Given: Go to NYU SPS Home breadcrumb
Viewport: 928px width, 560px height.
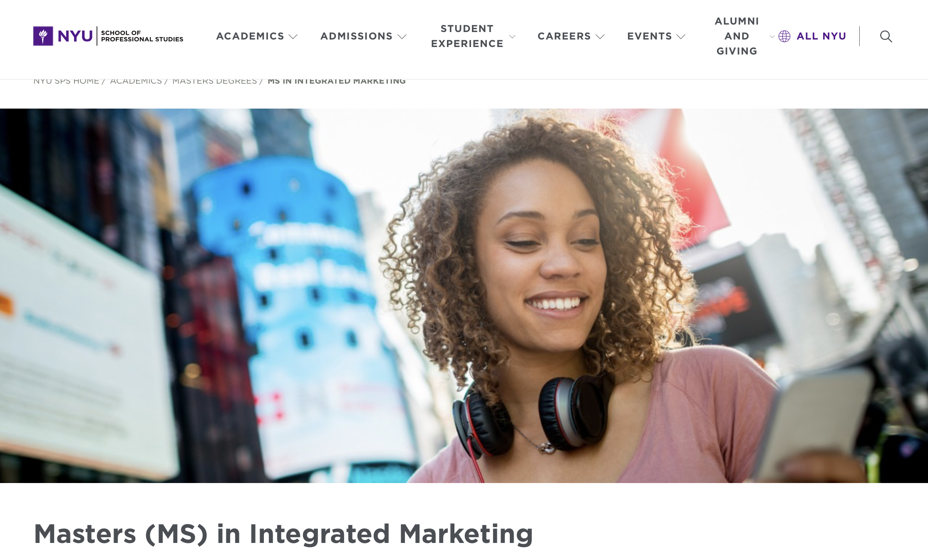Looking at the screenshot, I should tap(66, 81).
